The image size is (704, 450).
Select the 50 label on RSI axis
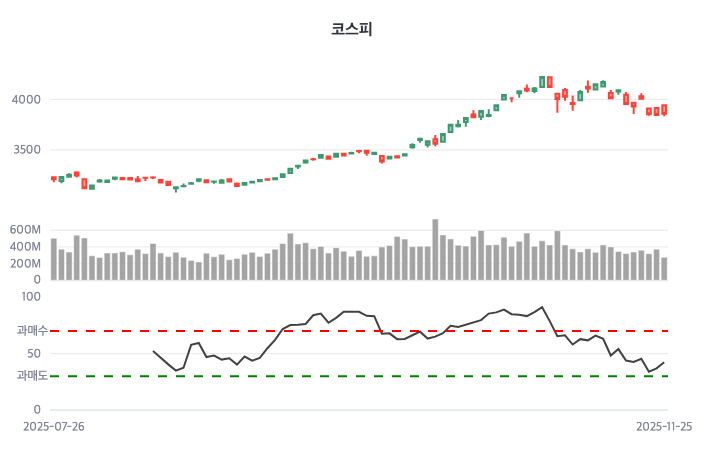(x=34, y=353)
